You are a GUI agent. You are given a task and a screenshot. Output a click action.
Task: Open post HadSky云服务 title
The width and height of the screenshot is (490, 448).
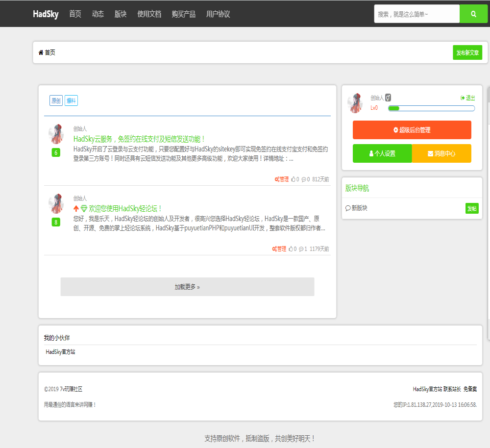(x=139, y=139)
